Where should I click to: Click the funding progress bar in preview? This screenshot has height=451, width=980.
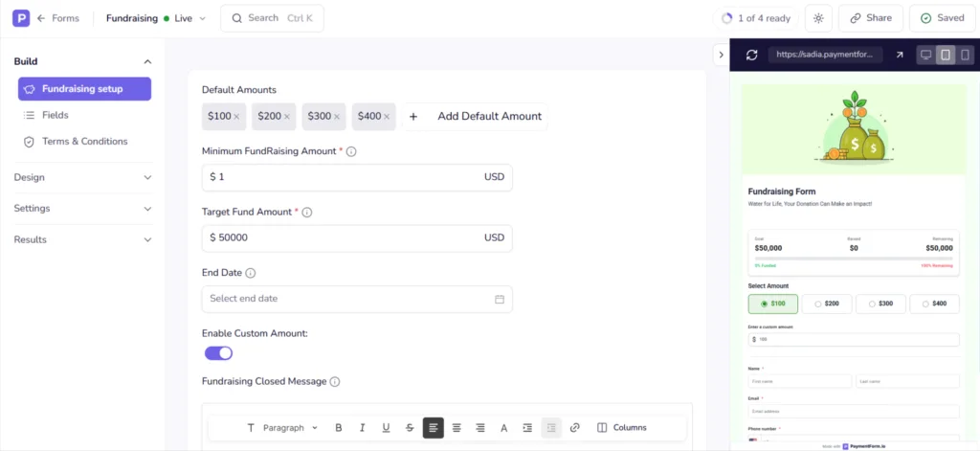[854, 259]
